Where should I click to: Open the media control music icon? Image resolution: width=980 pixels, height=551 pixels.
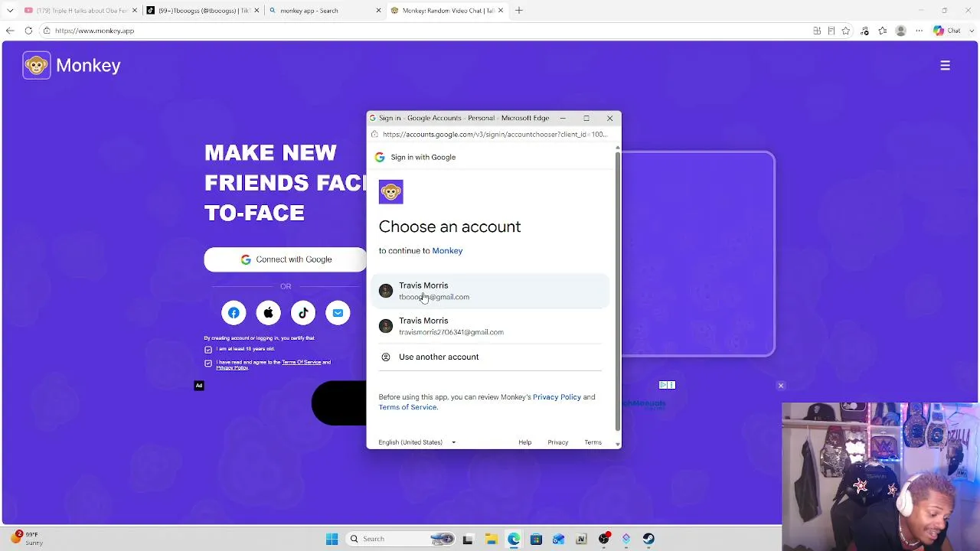865,31
